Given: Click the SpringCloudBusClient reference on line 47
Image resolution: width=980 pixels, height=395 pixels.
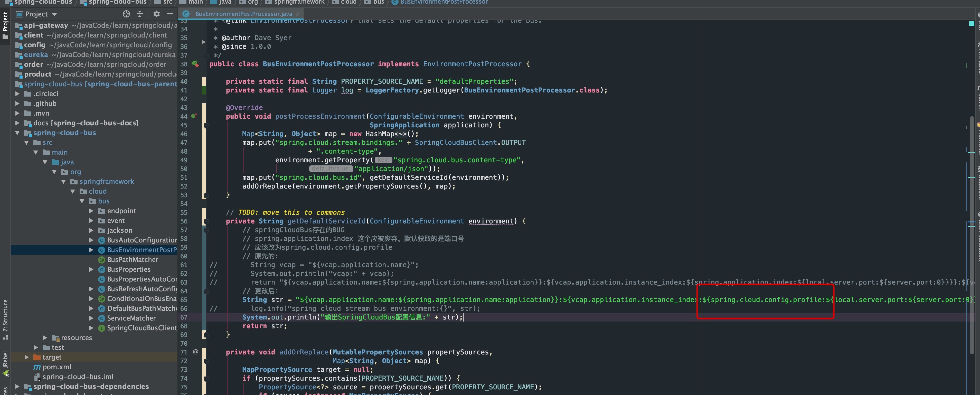Looking at the screenshot, I should (456, 143).
